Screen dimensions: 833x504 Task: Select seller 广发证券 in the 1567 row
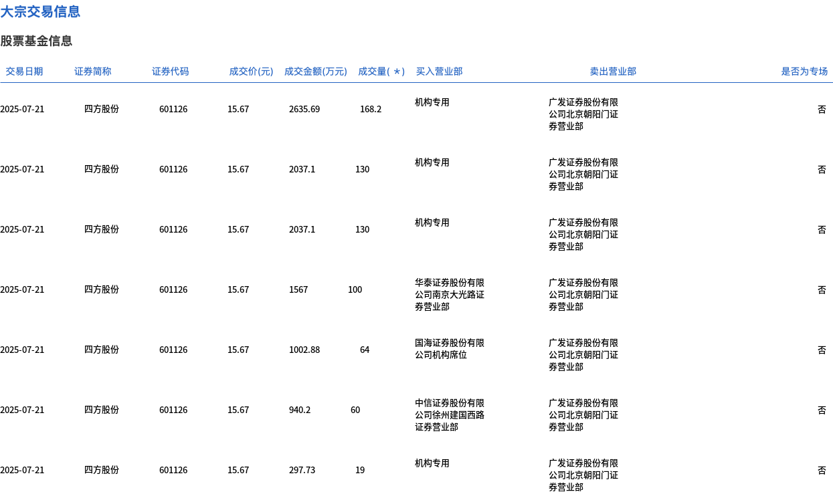coord(583,295)
